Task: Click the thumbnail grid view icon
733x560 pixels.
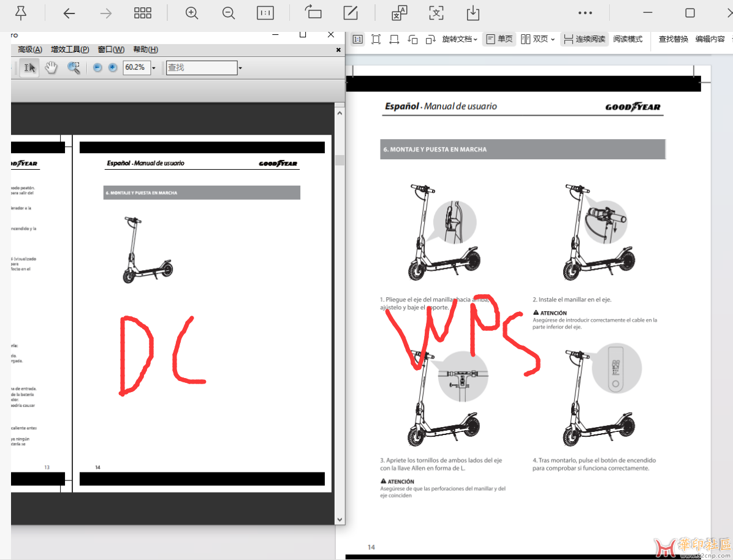Action: [x=143, y=13]
